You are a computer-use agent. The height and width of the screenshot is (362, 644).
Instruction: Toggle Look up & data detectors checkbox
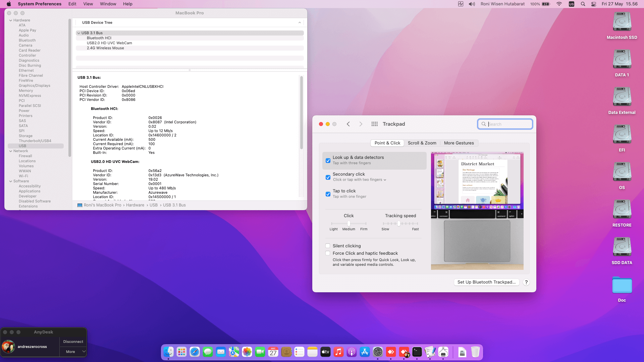pyautogui.click(x=328, y=161)
